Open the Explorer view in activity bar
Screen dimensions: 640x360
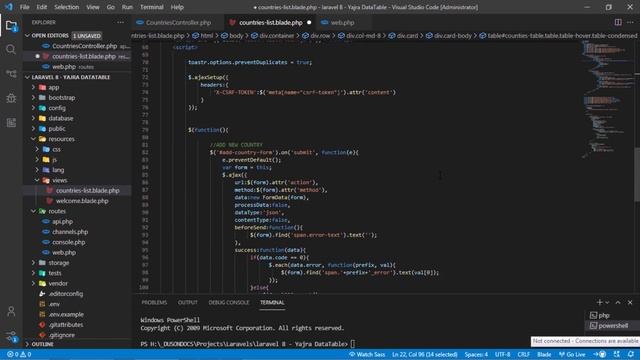pos(11,26)
